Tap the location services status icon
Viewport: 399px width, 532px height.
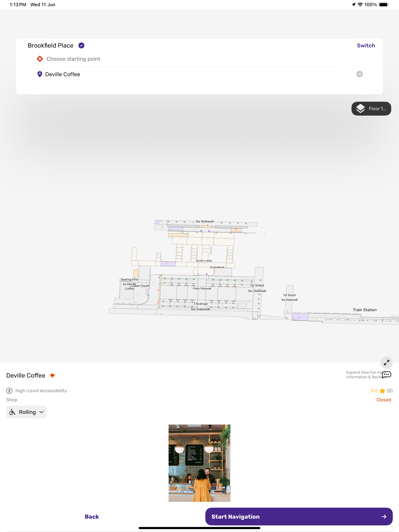pyautogui.click(x=354, y=5)
